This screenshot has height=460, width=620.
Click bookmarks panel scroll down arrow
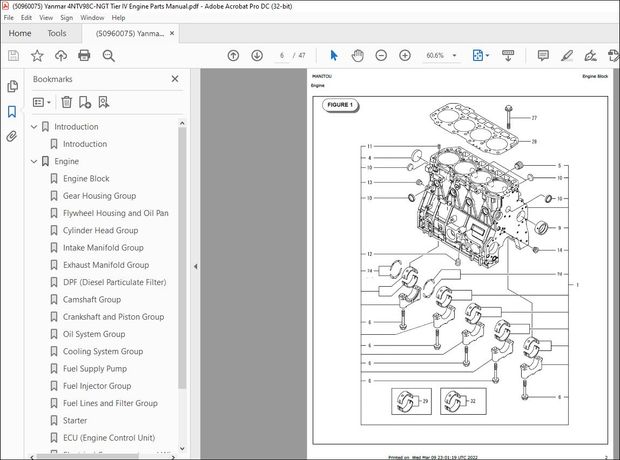pos(182,449)
